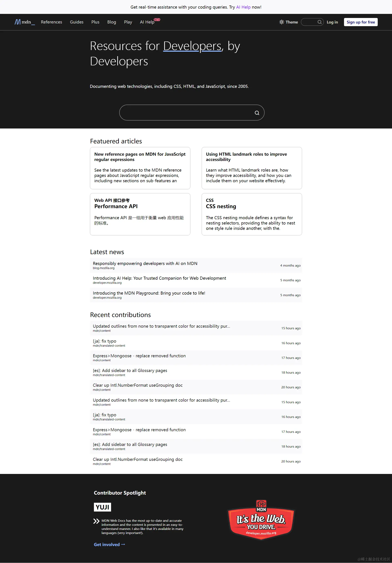Expand the Plus dropdown menu
This screenshot has height=563, width=392.
click(x=95, y=22)
